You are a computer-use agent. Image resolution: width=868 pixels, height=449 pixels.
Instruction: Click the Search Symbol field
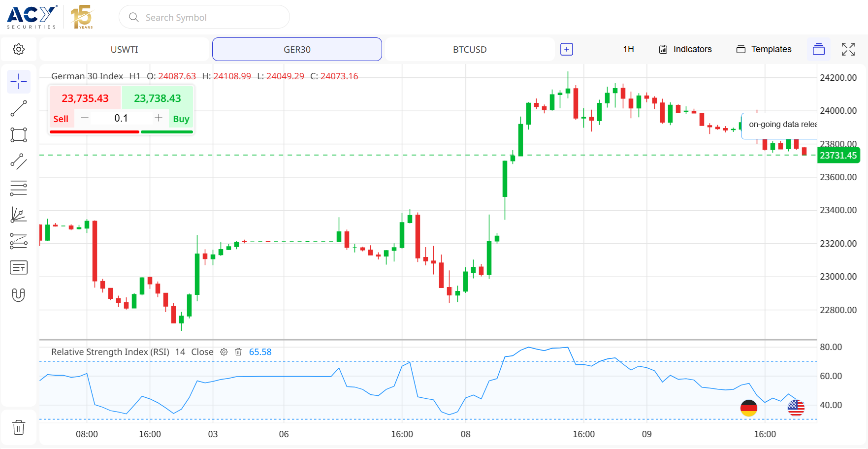tap(204, 17)
